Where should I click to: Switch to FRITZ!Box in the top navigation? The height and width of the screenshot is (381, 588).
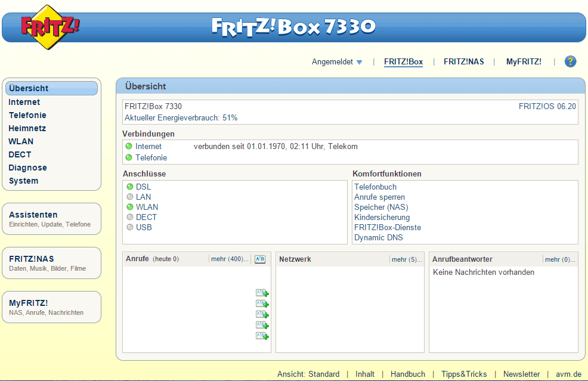pos(403,62)
